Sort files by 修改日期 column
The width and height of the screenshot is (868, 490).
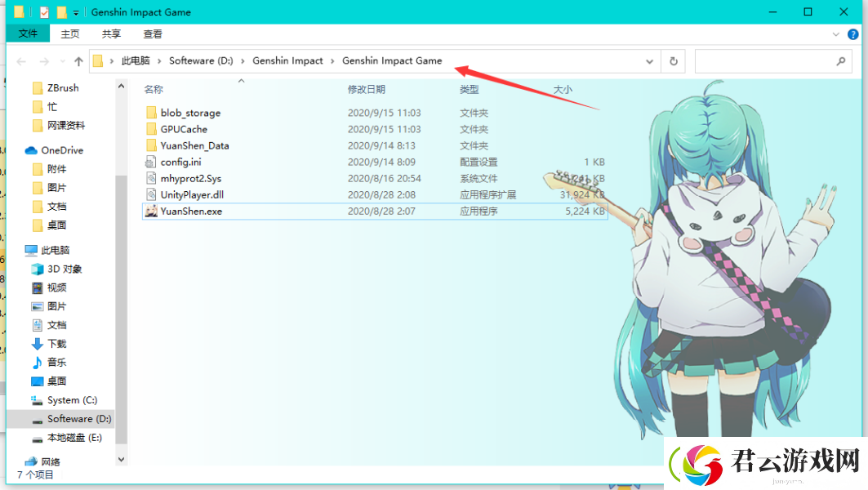click(366, 89)
